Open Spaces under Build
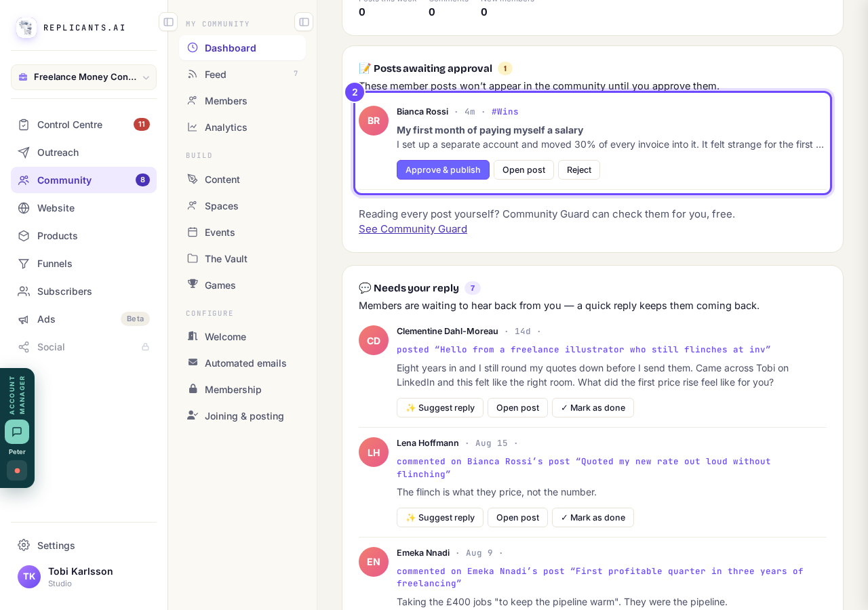This screenshot has height=610, width=868. 242,206
